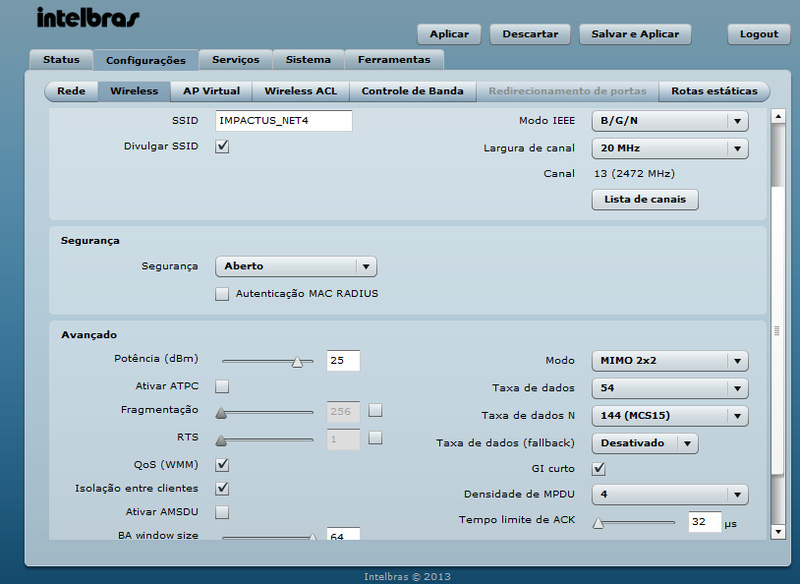Click the Intelbras logo
800x584 pixels.
88,18
